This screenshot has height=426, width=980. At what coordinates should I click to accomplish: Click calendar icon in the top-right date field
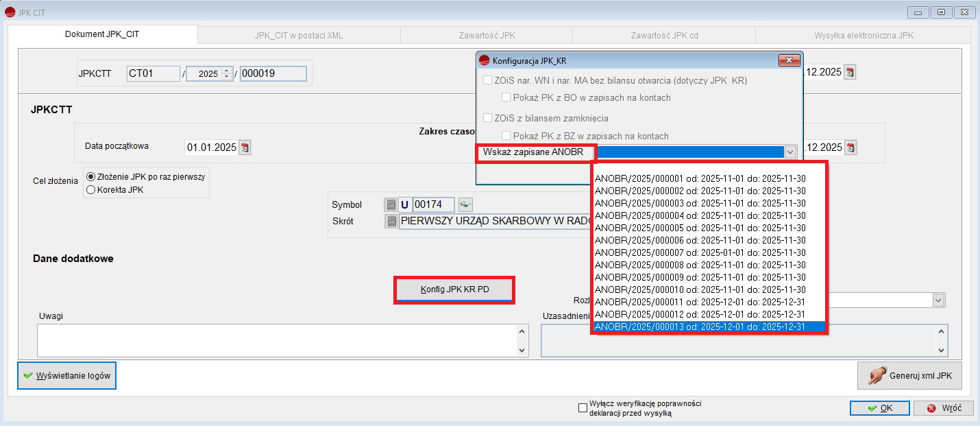click(850, 72)
